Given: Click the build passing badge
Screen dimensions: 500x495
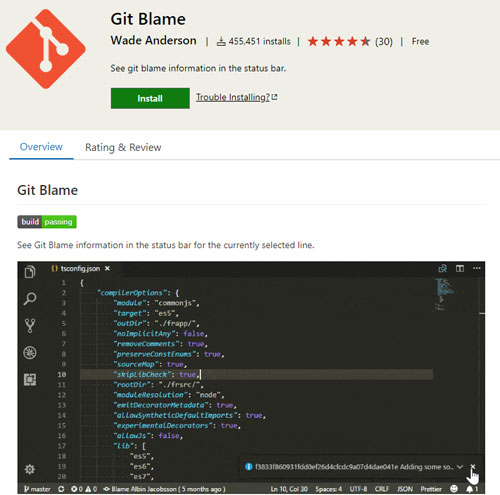Looking at the screenshot, I should click(47, 222).
